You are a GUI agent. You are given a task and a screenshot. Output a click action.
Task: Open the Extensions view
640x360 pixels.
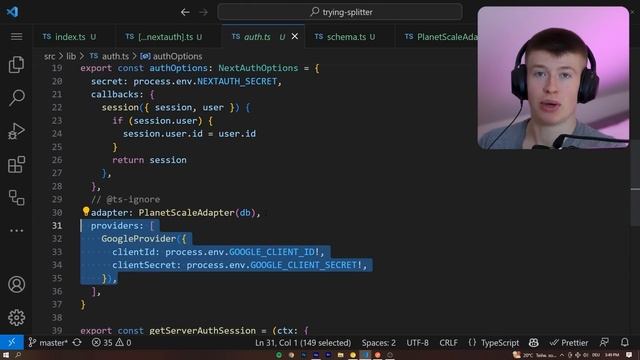point(16,164)
